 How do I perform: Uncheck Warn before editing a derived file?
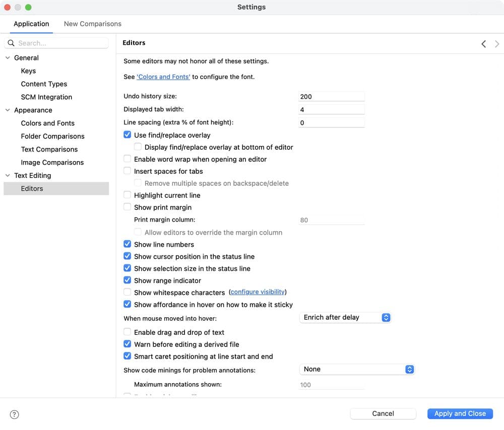tap(128, 344)
